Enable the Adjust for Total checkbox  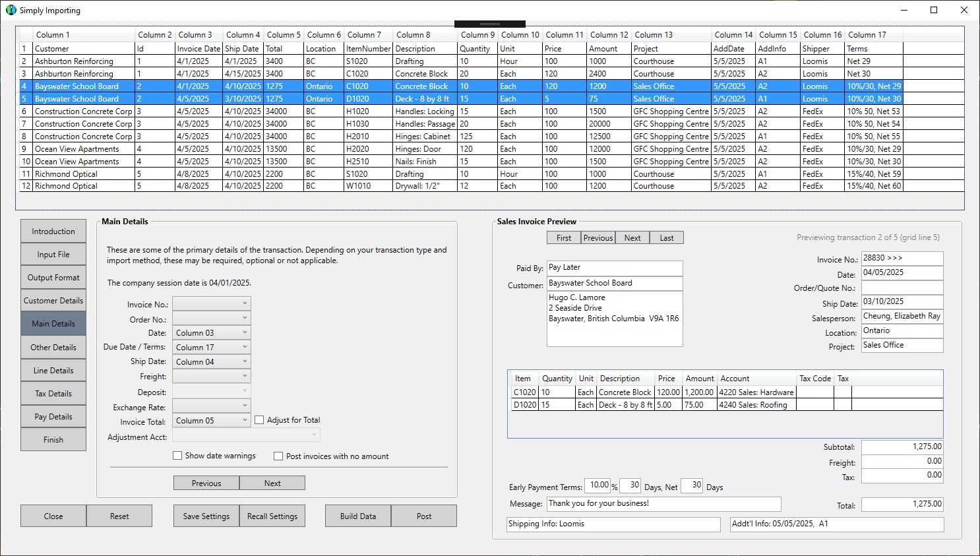pyautogui.click(x=259, y=420)
